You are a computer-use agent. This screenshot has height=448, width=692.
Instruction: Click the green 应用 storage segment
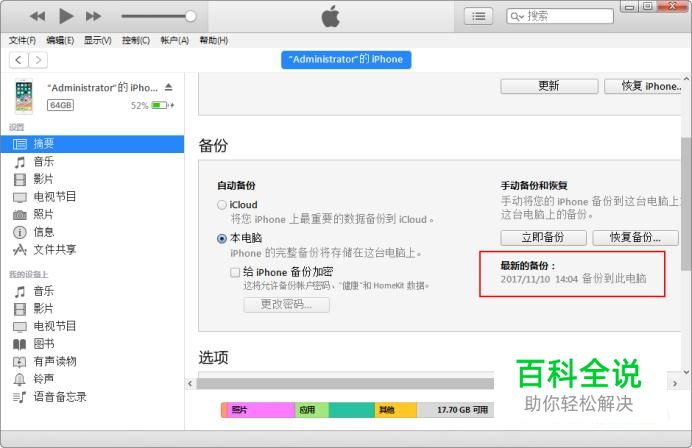tap(312, 410)
